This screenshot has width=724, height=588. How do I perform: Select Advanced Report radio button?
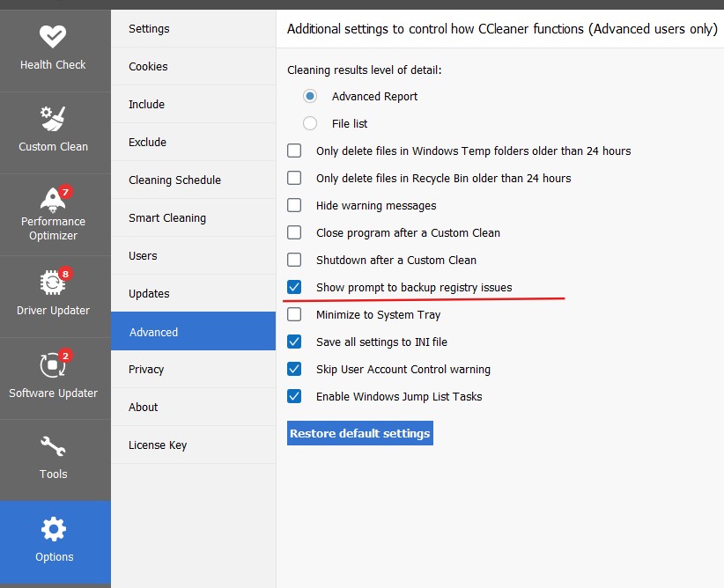pos(310,96)
